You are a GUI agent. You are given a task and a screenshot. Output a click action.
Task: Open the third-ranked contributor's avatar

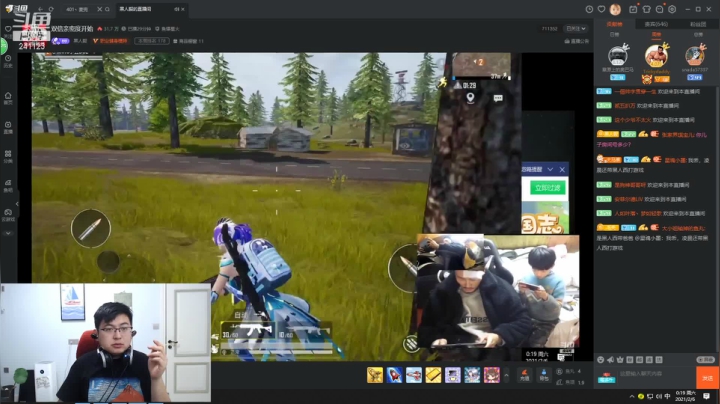click(695, 56)
